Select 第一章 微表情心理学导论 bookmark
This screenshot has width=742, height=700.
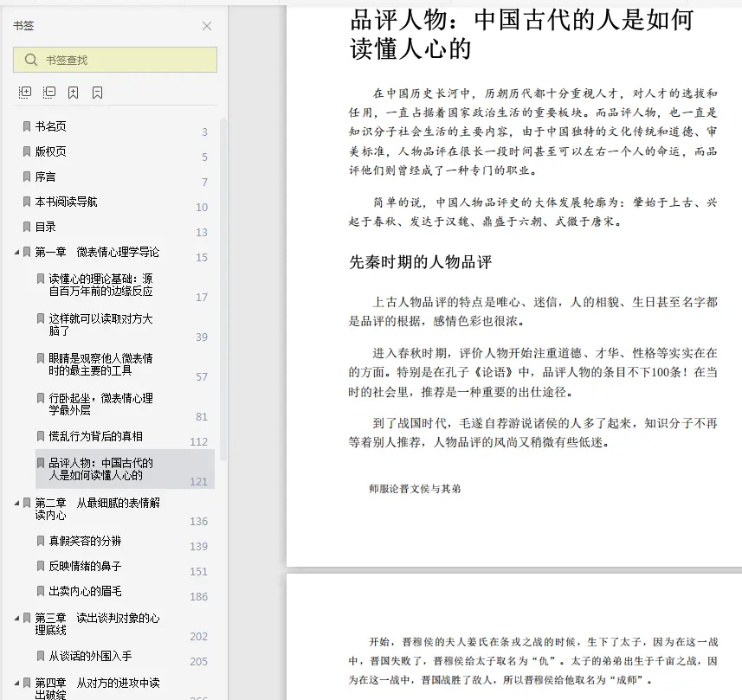(x=97, y=252)
